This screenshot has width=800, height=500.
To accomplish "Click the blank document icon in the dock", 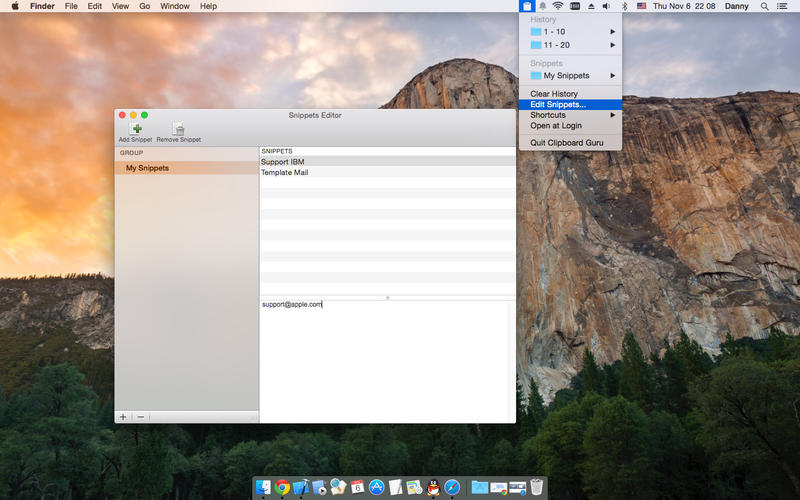I will pos(395,487).
